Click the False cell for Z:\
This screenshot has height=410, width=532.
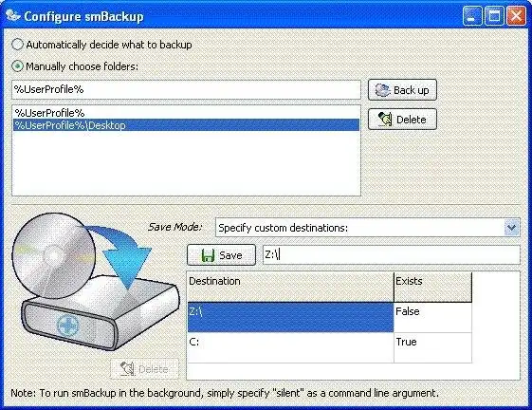[x=433, y=317]
